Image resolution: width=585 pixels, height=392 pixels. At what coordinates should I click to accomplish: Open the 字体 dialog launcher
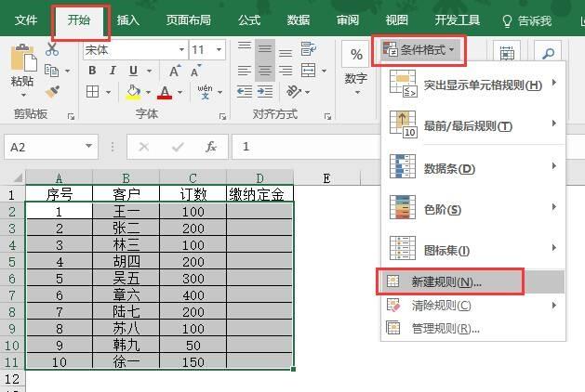[x=222, y=117]
